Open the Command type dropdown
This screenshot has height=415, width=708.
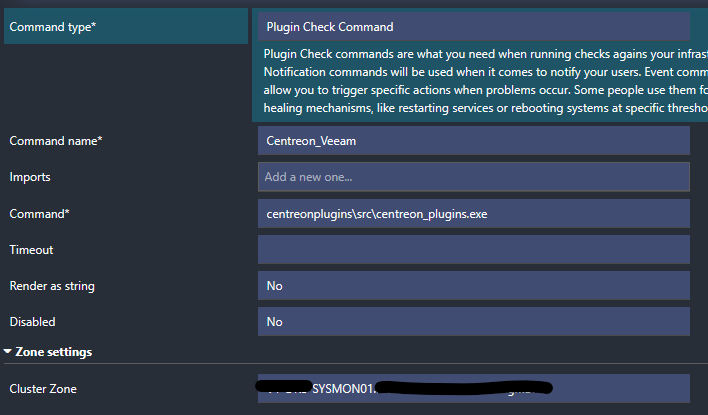pyautogui.click(x=473, y=26)
